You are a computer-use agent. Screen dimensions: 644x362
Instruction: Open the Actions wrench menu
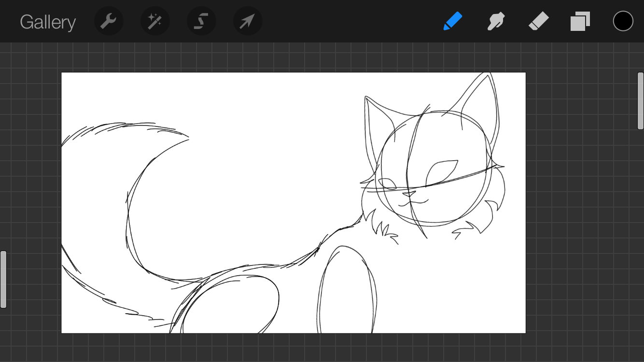pyautogui.click(x=109, y=21)
